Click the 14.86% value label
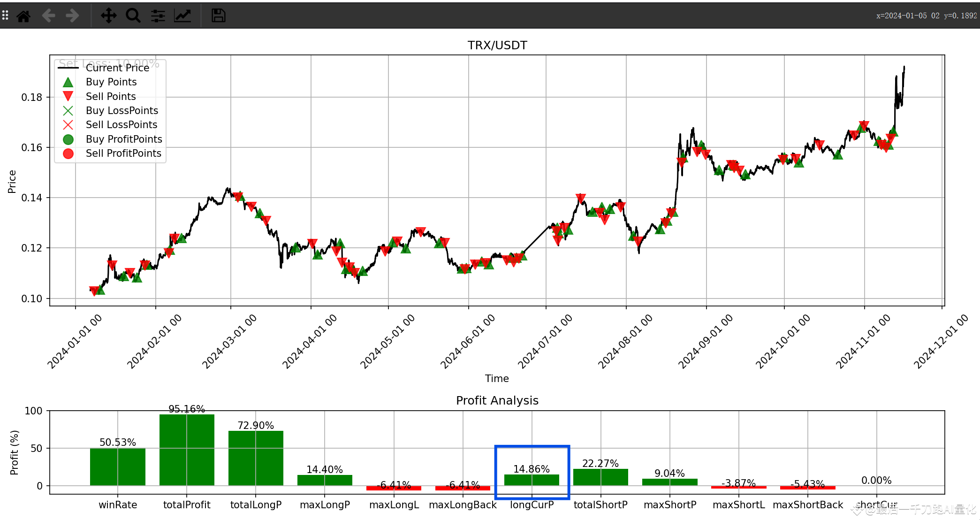 532,469
